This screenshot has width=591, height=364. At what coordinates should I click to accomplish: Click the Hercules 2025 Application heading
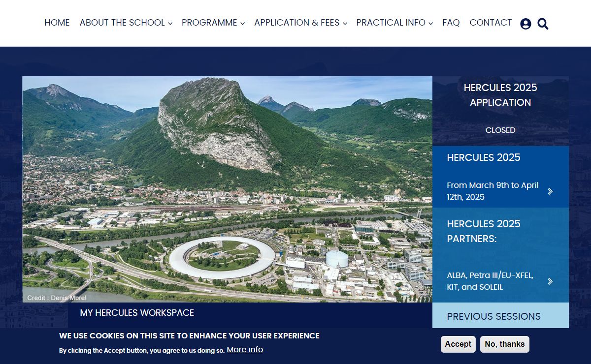[500, 95]
